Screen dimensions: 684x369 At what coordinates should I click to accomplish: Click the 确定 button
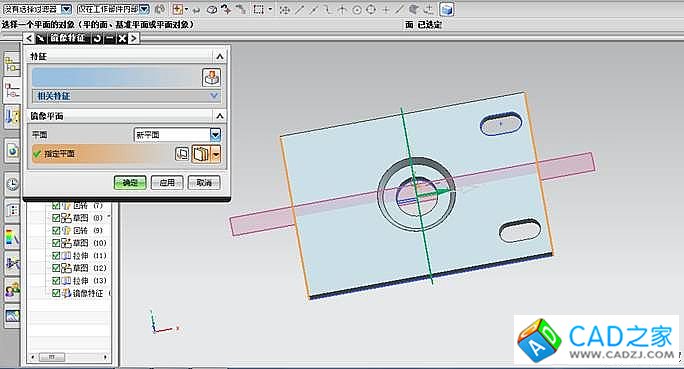(x=130, y=182)
